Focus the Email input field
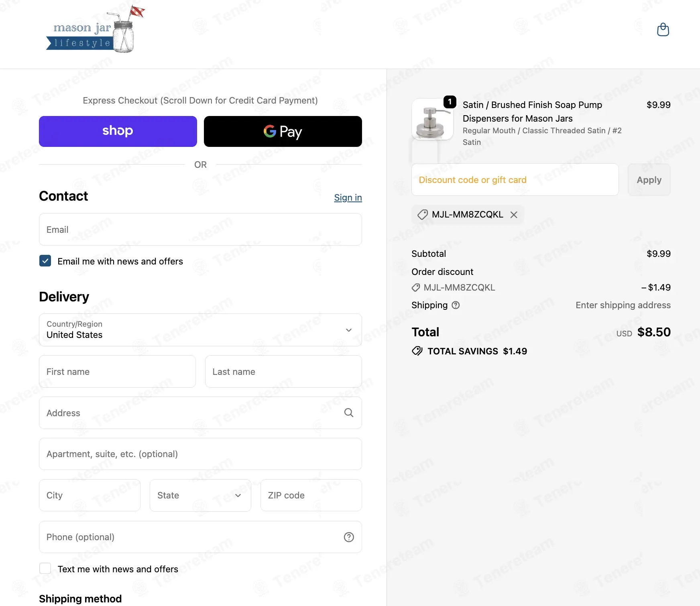This screenshot has width=700, height=606. pyautogui.click(x=200, y=229)
